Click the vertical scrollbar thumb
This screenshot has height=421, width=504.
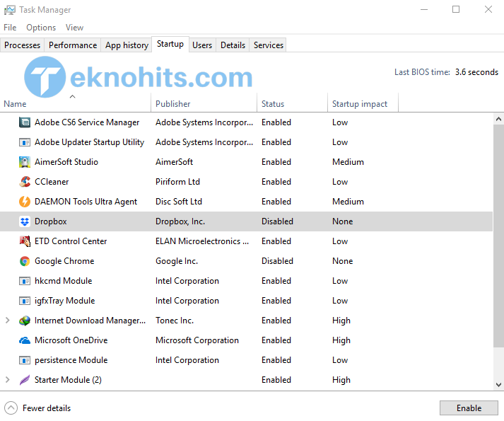click(x=498, y=236)
